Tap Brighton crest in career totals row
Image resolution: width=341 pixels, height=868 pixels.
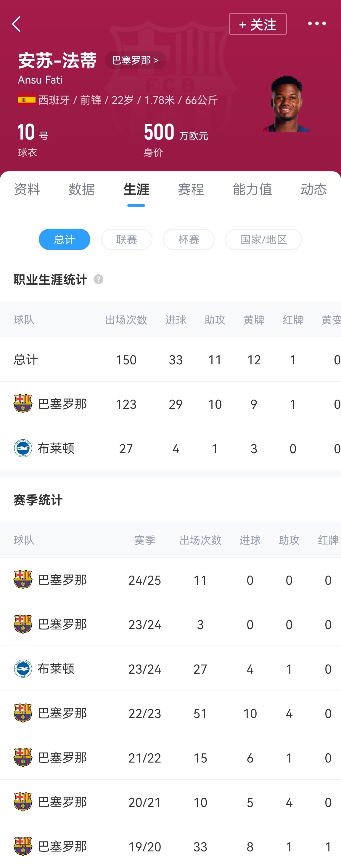point(23,448)
